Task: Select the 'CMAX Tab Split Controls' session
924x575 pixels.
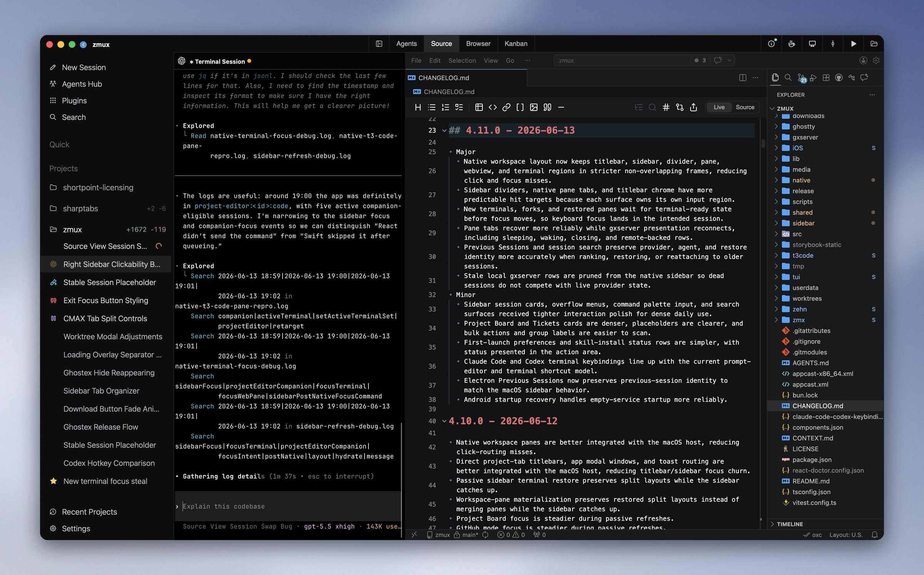Action: coord(105,319)
